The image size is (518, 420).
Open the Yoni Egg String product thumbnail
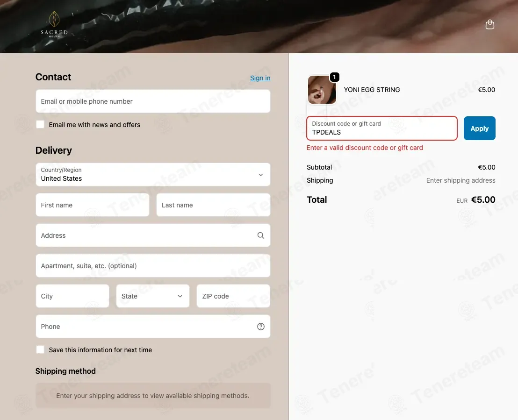click(x=322, y=90)
